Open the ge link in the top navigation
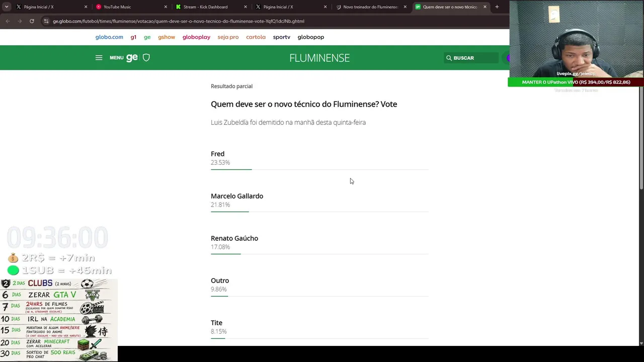The height and width of the screenshot is (362, 644). (147, 37)
